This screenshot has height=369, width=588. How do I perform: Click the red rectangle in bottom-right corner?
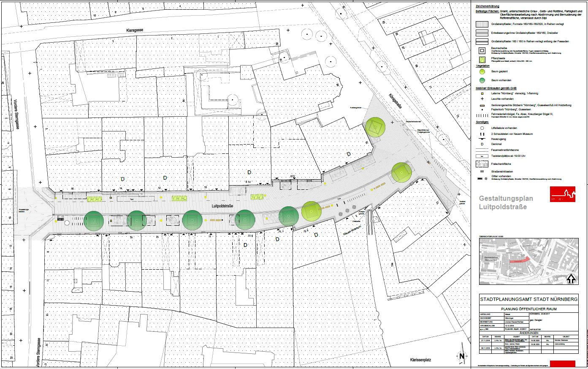[562, 364]
